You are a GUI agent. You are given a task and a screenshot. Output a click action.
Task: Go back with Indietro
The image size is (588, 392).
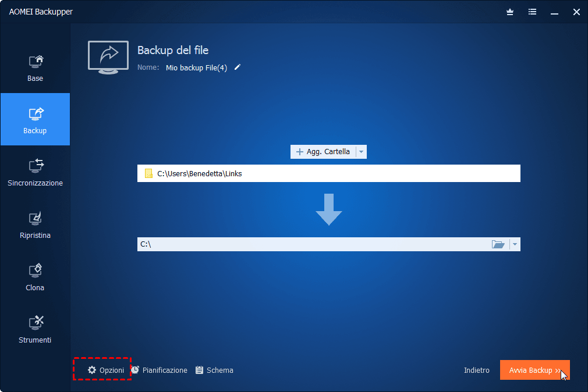477,370
